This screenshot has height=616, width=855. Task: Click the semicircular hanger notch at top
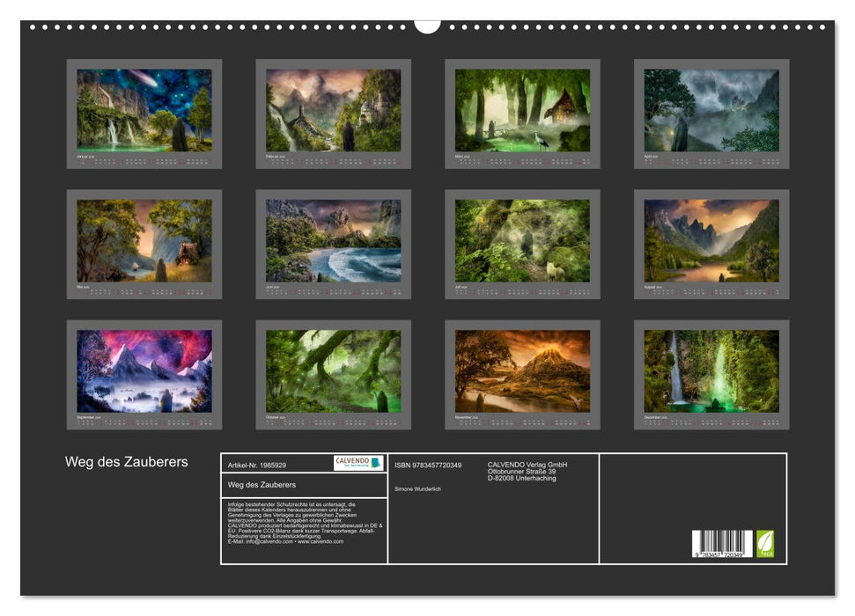[427, 26]
